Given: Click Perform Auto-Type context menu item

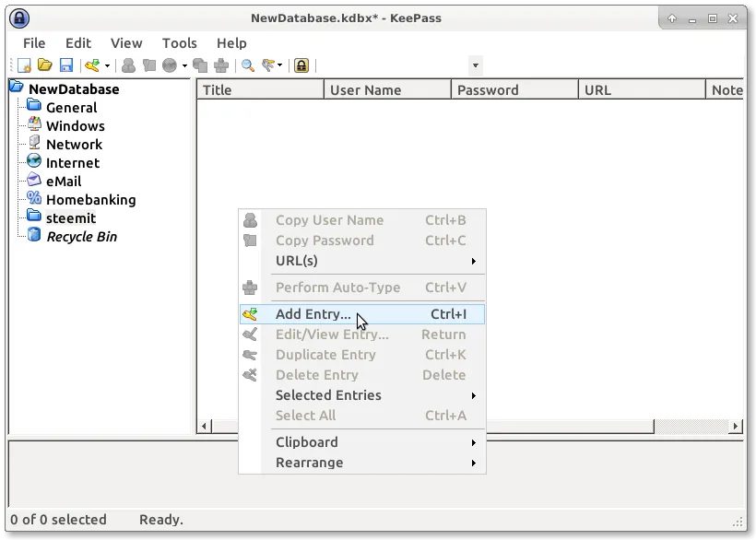Looking at the screenshot, I should tap(362, 288).
